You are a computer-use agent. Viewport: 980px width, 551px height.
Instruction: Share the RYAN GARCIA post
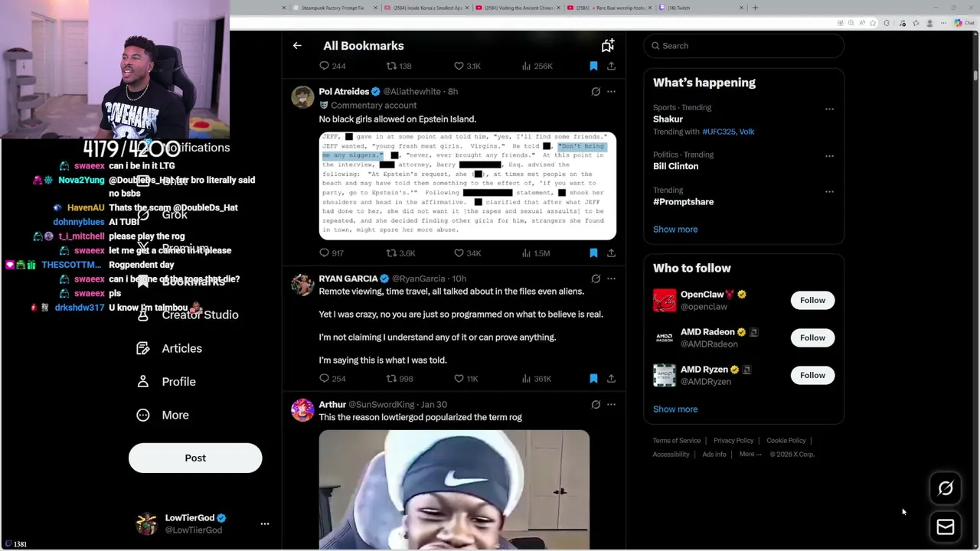pyautogui.click(x=611, y=379)
